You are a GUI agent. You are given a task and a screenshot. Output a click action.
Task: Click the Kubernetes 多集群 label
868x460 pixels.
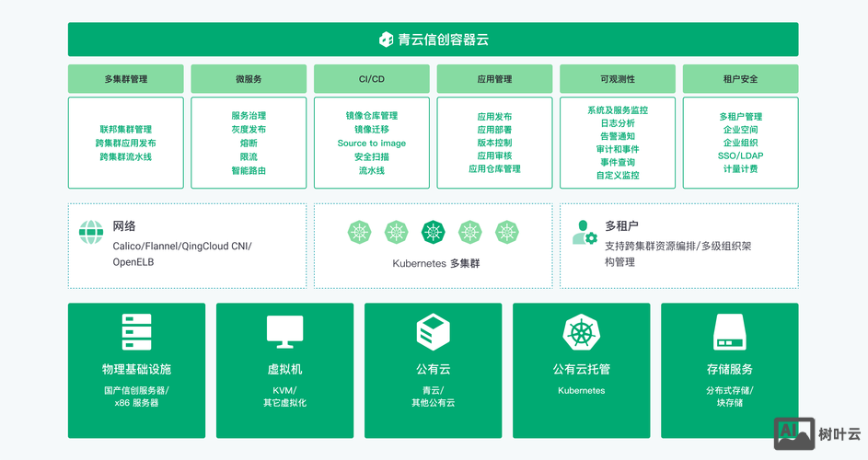point(435,263)
